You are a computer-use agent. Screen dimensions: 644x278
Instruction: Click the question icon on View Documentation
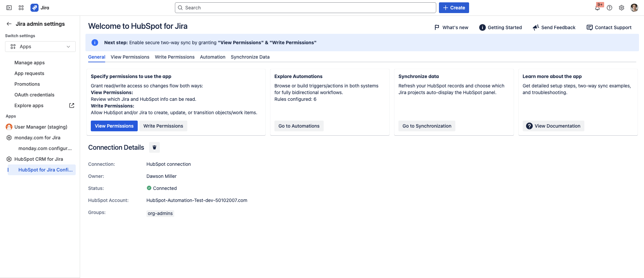pos(529,126)
